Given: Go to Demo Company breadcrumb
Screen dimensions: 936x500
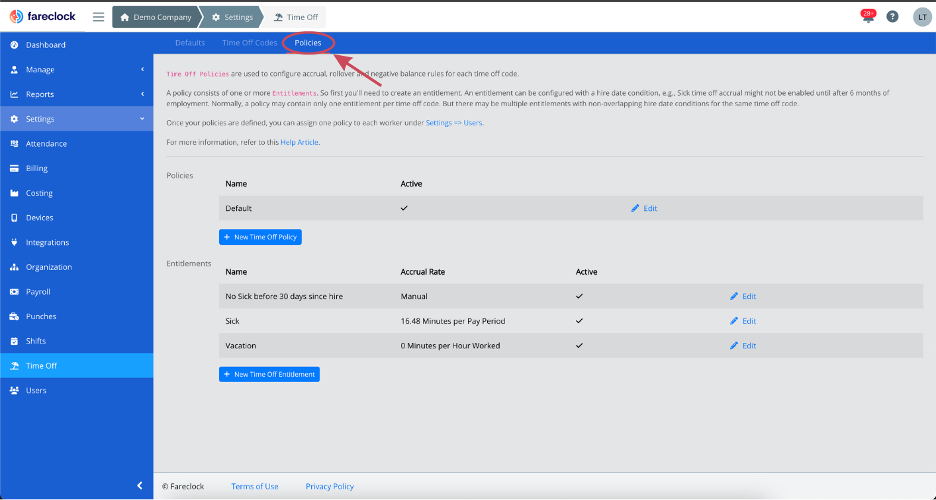Looking at the screenshot, I should pos(156,17).
